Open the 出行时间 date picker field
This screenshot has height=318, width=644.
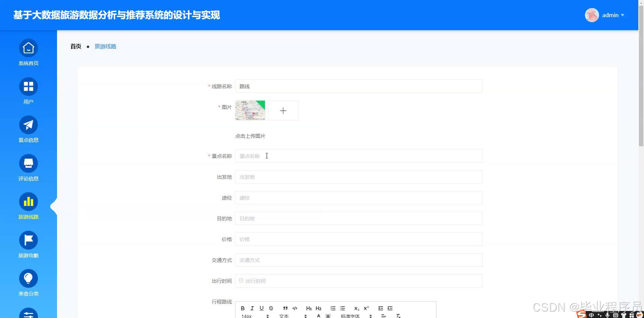tap(359, 281)
